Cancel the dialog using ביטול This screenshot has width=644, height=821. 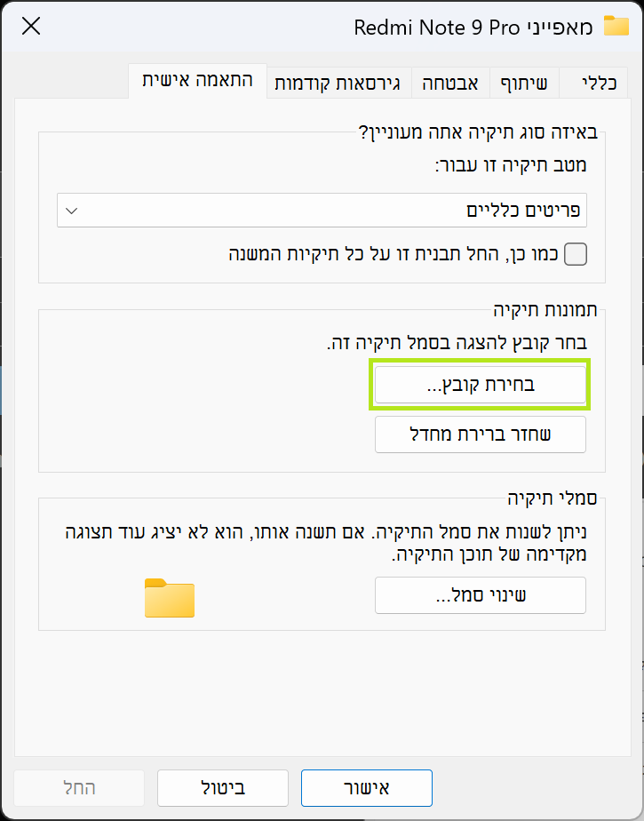click(222, 788)
